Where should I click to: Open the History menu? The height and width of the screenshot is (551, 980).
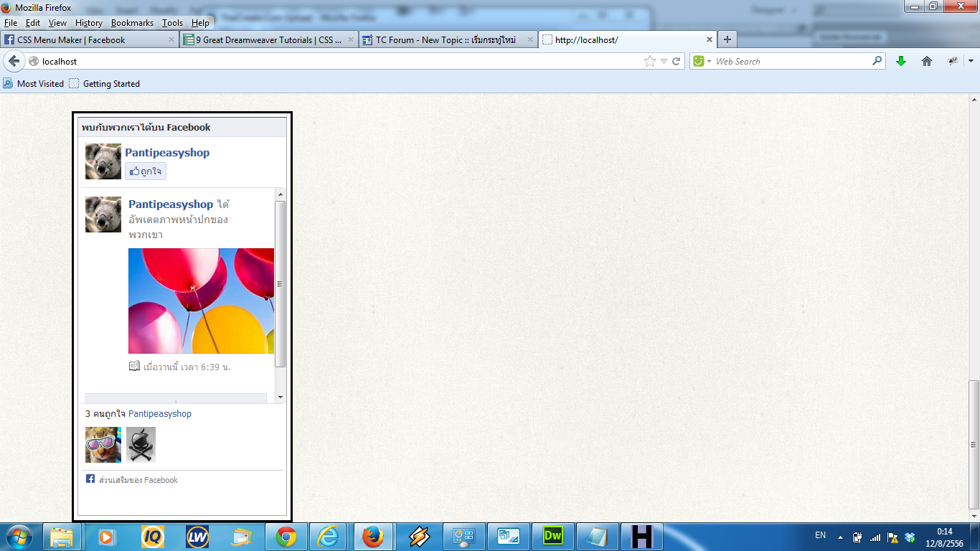(89, 23)
